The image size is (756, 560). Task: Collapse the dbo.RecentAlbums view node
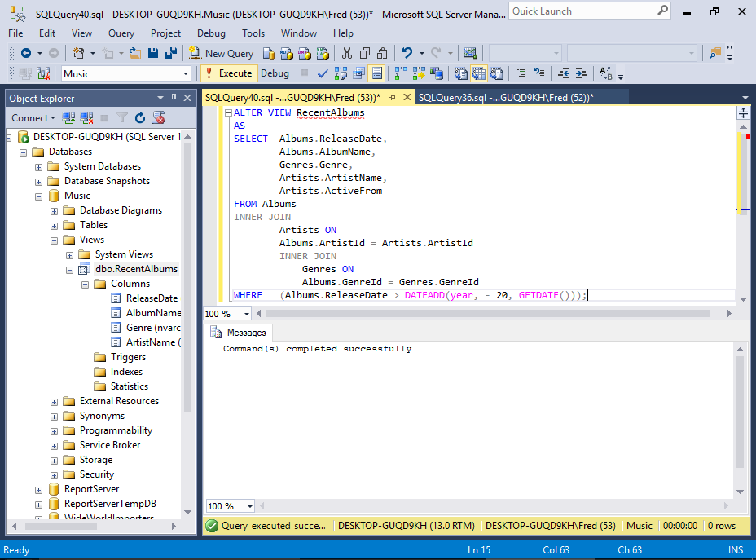point(70,269)
